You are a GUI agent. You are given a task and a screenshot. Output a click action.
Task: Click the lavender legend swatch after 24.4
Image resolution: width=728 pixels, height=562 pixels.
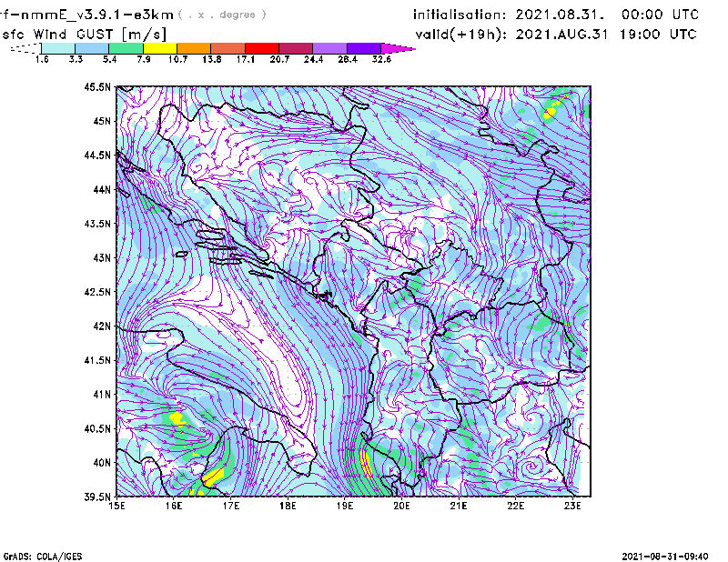[x=330, y=48]
